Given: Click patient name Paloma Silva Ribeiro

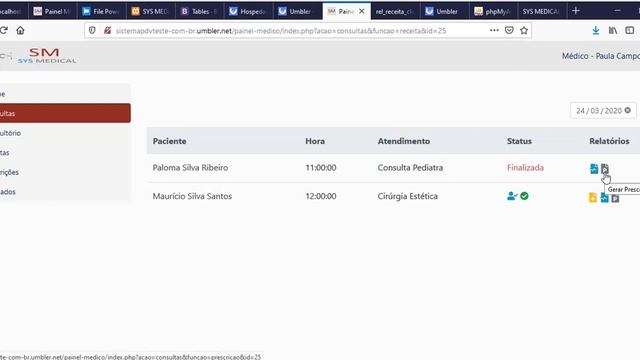Looking at the screenshot, I should tap(190, 167).
